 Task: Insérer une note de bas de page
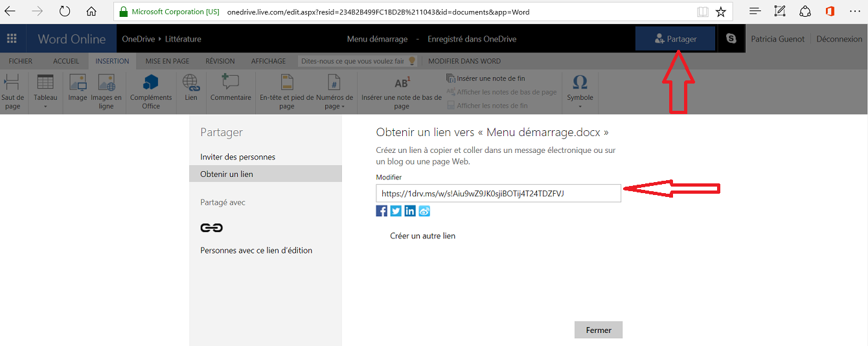402,91
